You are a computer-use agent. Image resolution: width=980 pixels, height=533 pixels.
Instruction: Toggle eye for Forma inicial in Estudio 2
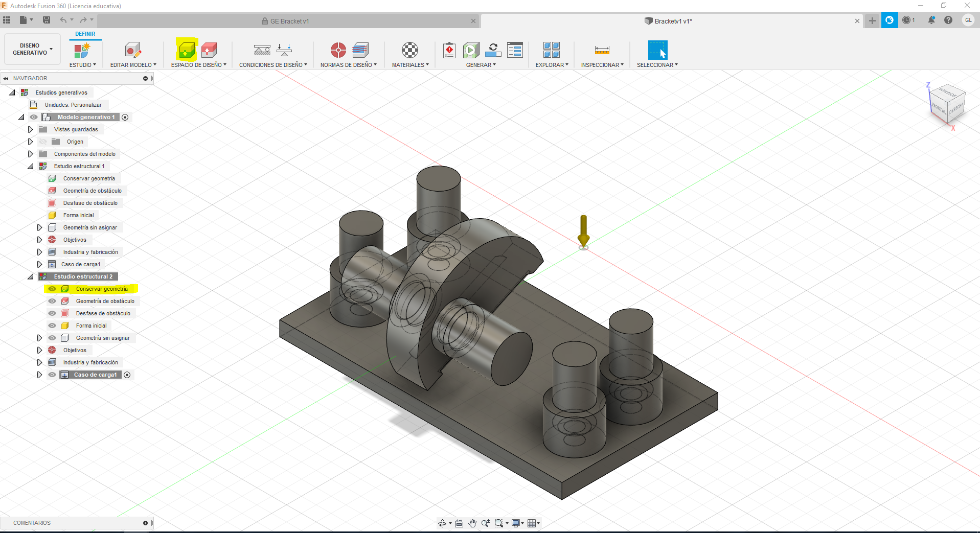pos(52,326)
